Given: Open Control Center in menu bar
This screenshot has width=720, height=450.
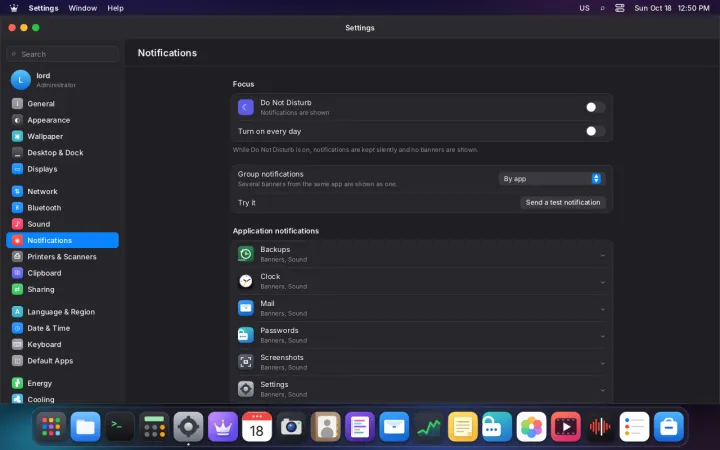Looking at the screenshot, I should pos(619,8).
